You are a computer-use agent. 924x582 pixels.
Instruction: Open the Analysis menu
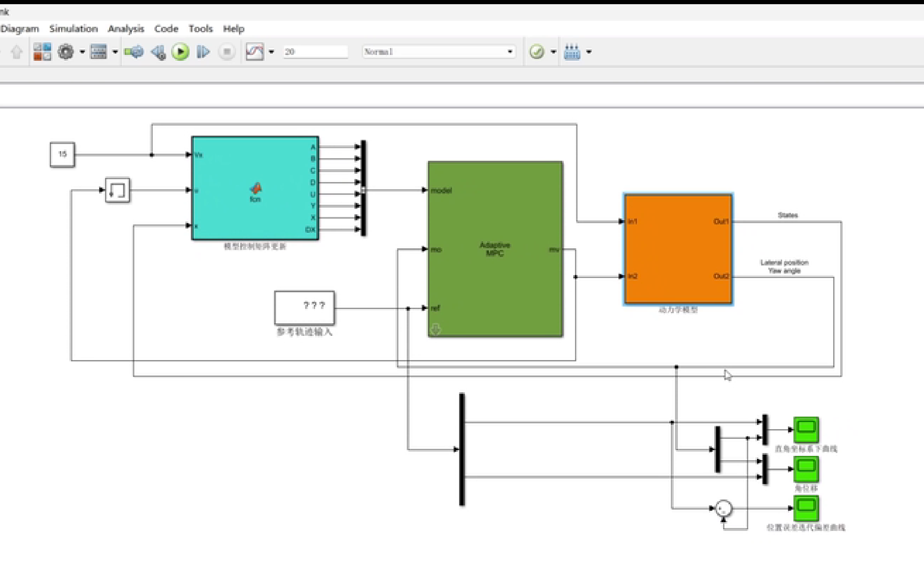click(x=126, y=29)
